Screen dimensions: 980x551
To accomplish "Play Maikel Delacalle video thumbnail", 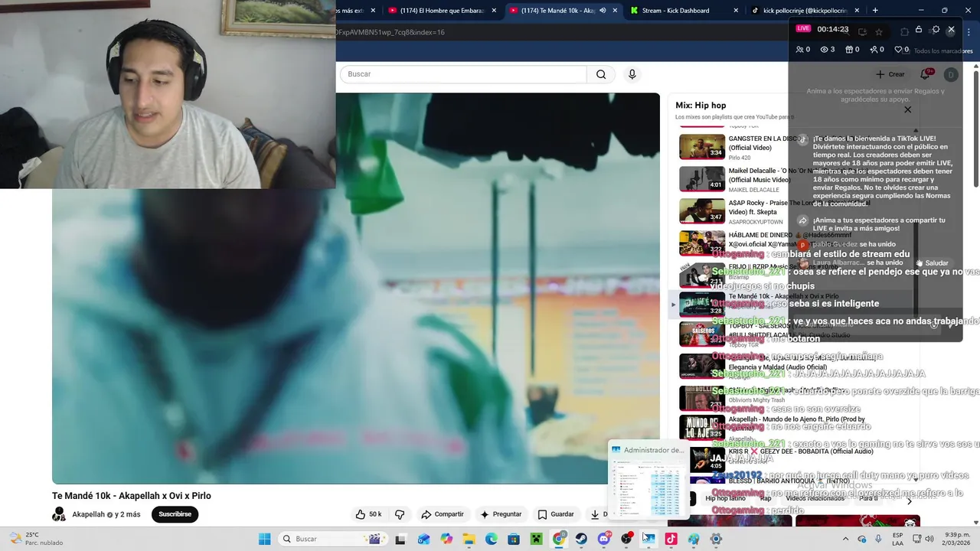I will (x=702, y=179).
